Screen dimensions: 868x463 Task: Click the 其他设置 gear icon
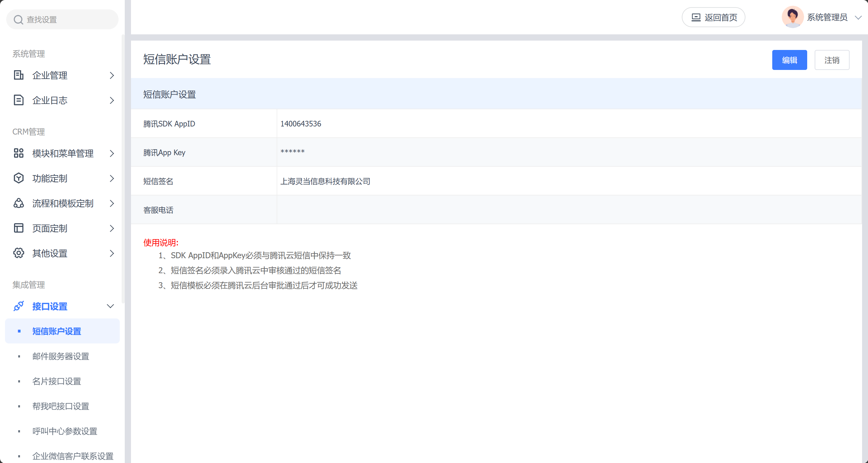[18, 253]
